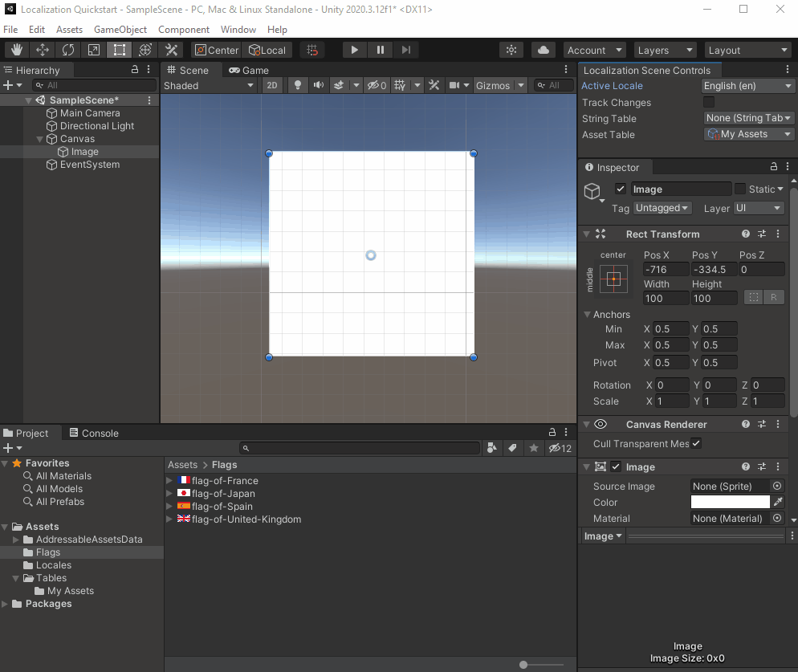Viewport: 798px width, 672px height.
Task: Select the Move tool
Action: (x=43, y=49)
